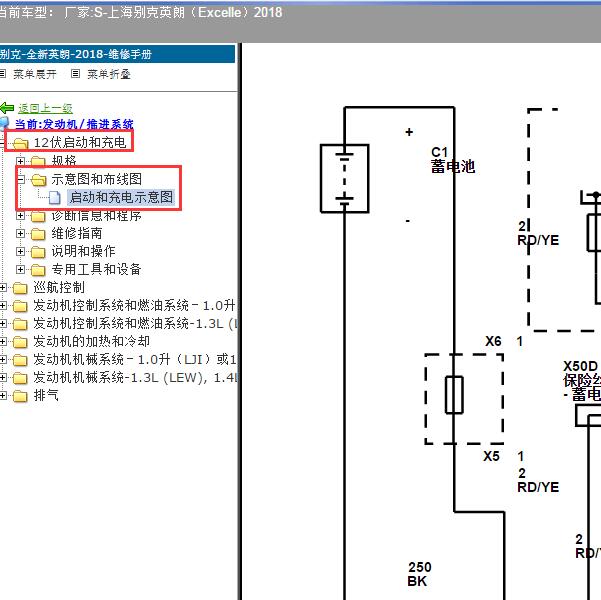Open the 诊断信息和程序 folder
The height and width of the screenshot is (600, 601).
(x=97, y=215)
